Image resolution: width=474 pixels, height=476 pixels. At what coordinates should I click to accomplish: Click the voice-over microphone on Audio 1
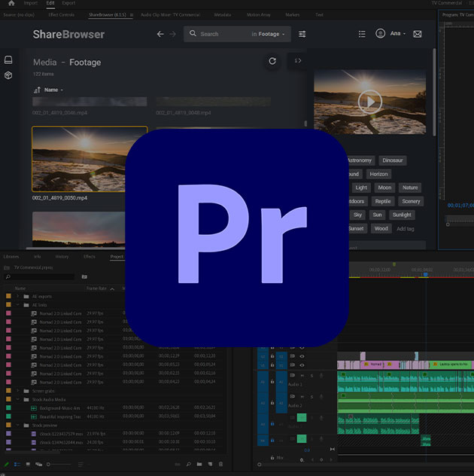click(321, 376)
